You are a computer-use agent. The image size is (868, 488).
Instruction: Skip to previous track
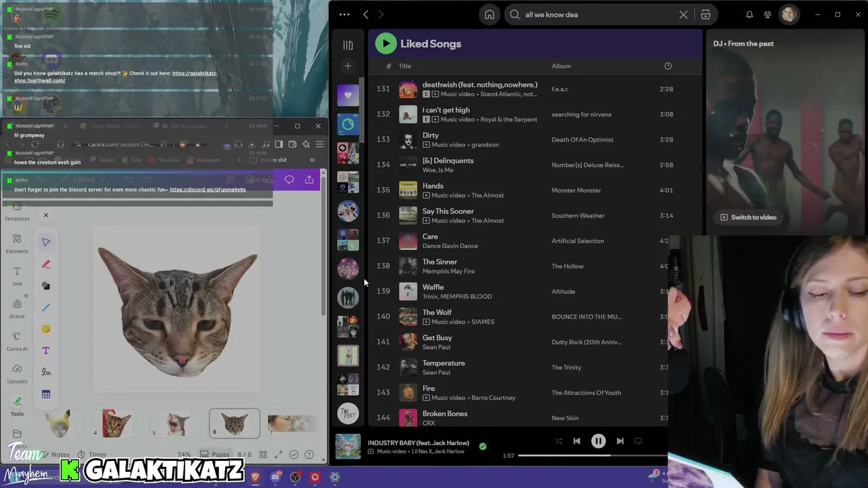click(576, 441)
